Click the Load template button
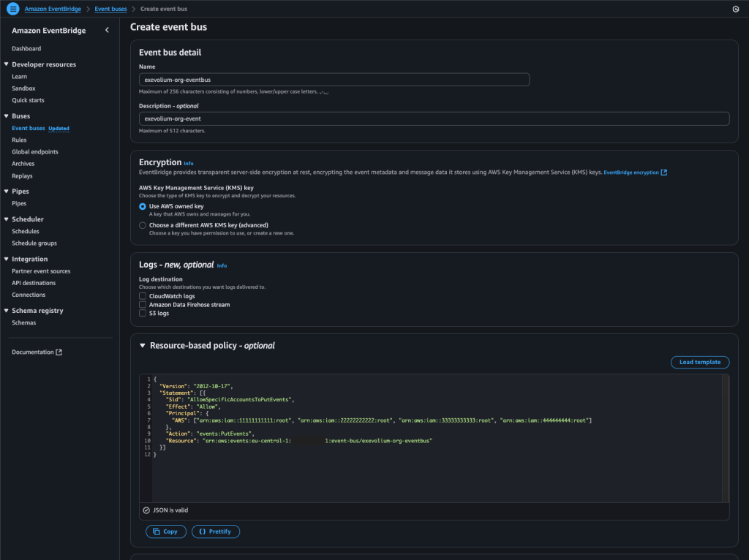 699,362
